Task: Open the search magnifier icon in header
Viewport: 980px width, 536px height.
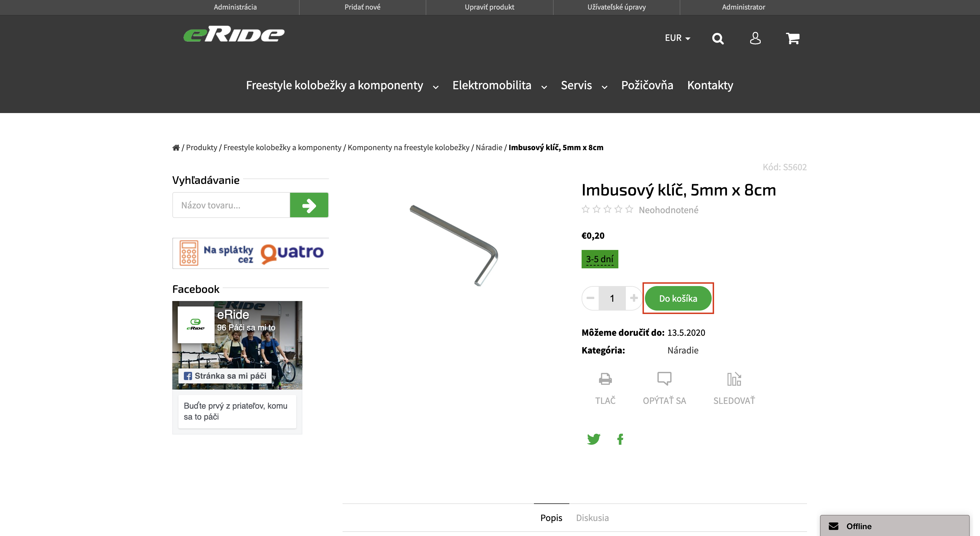Action: (x=717, y=38)
